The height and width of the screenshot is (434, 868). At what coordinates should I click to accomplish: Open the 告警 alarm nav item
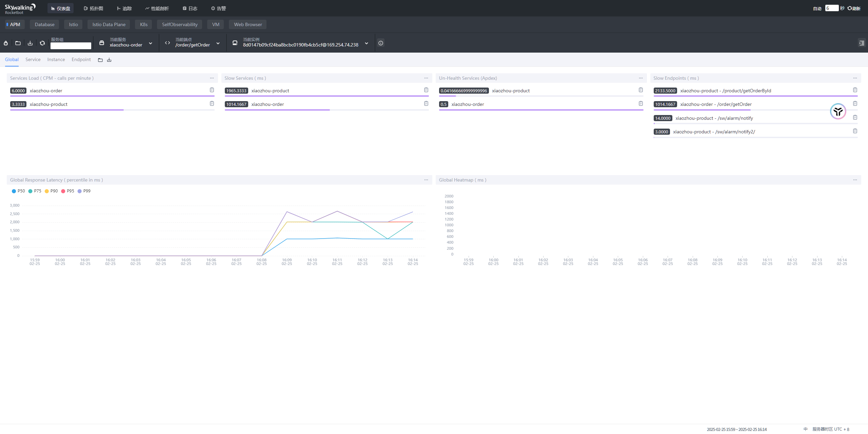pos(218,8)
